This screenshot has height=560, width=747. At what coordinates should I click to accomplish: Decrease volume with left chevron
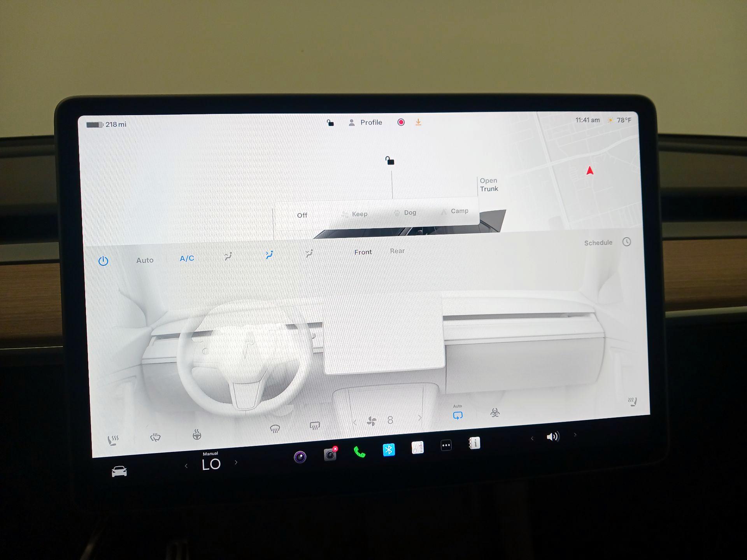pos(532,438)
